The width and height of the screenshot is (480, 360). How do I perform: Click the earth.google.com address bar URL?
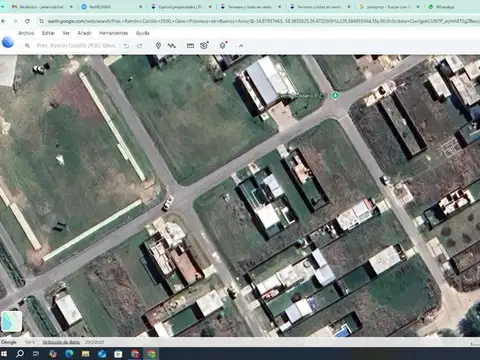coord(263,21)
